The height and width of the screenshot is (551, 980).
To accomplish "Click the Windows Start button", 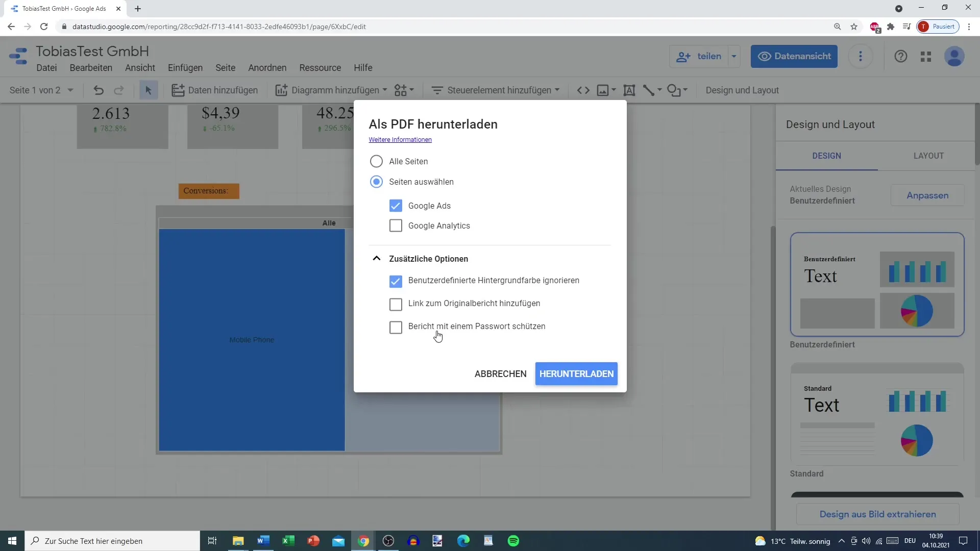I will [x=12, y=541].
